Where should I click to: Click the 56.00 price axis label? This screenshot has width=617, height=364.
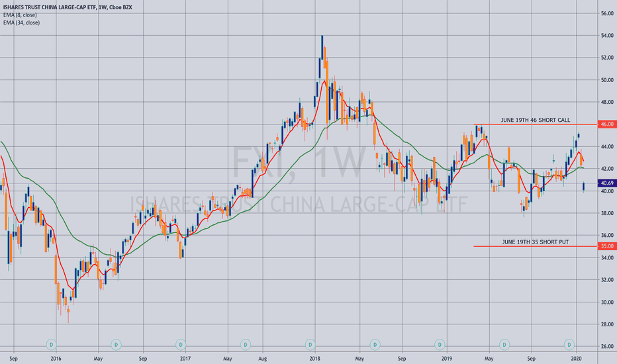coord(607,13)
